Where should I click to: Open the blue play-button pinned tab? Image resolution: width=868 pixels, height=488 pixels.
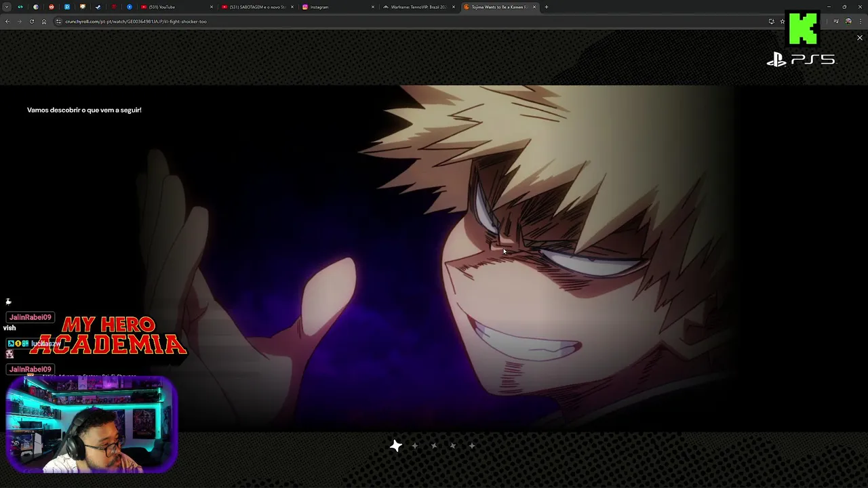click(x=129, y=7)
